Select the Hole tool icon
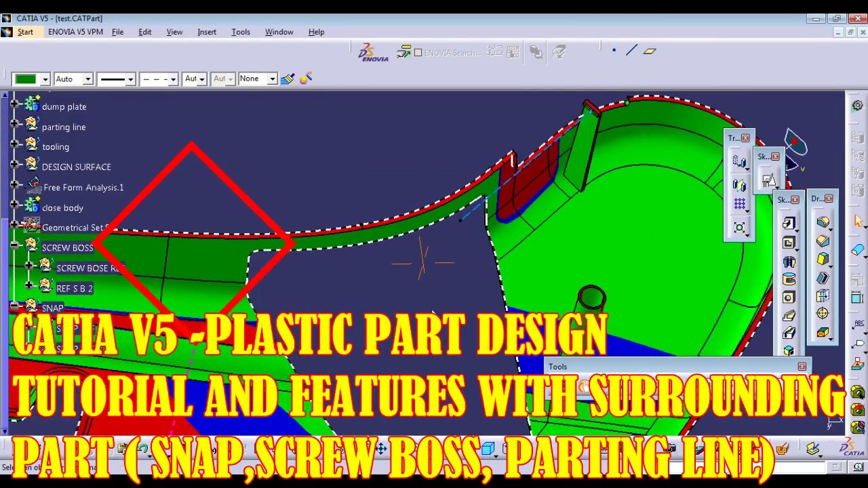The image size is (868, 488). (788, 298)
